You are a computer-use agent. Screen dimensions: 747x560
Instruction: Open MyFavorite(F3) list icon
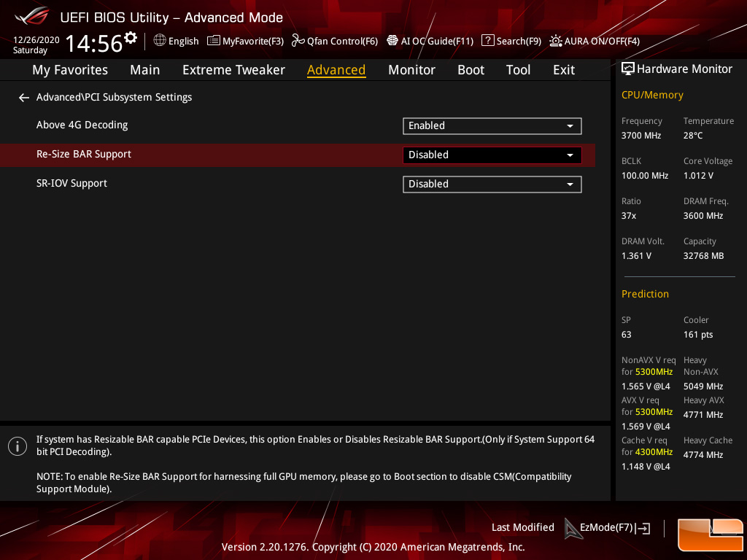point(214,41)
